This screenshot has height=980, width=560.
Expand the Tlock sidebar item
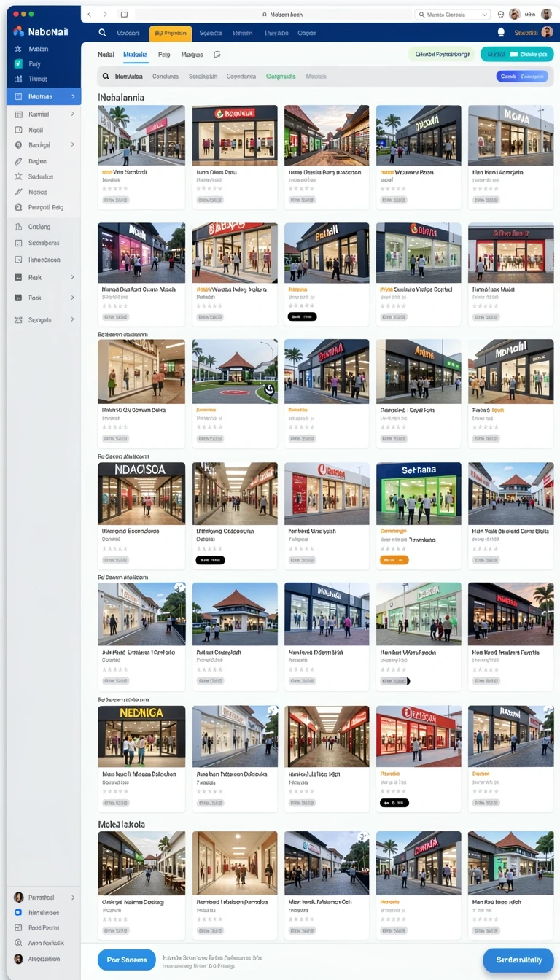coord(73,297)
